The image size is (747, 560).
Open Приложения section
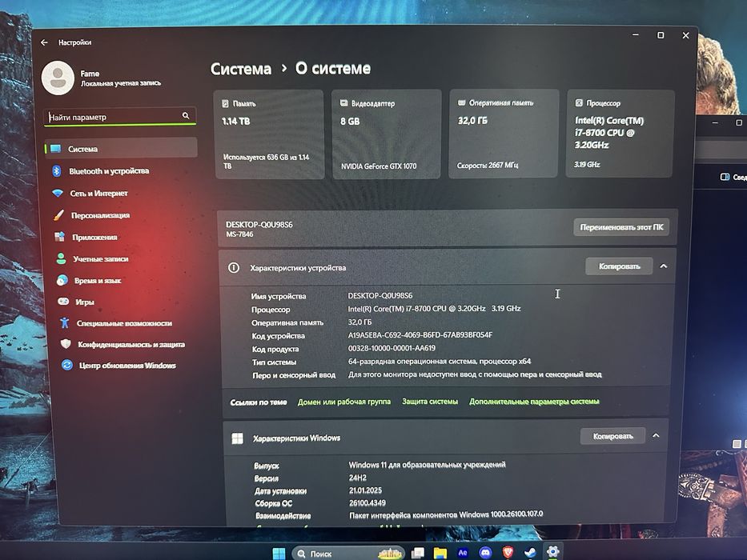tap(94, 237)
